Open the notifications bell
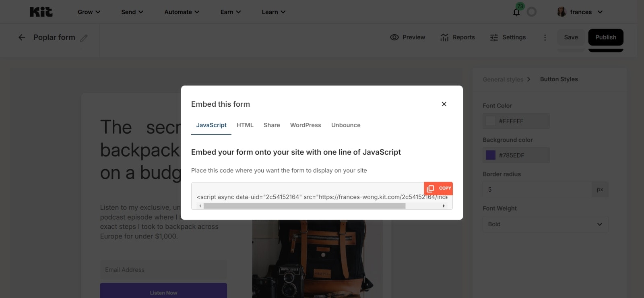 click(516, 12)
